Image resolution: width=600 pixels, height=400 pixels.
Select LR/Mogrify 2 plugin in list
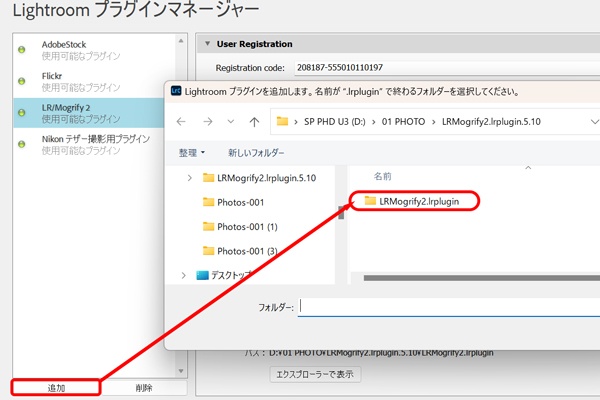click(x=89, y=113)
